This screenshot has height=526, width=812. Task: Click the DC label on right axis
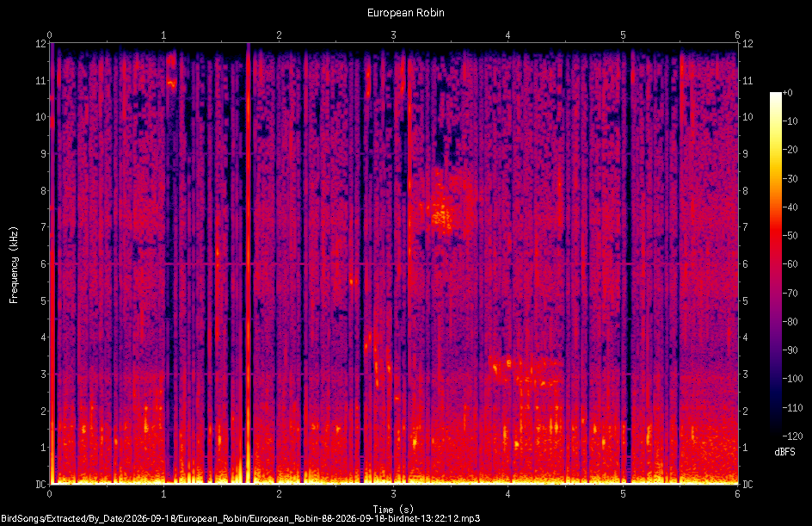[747, 484]
